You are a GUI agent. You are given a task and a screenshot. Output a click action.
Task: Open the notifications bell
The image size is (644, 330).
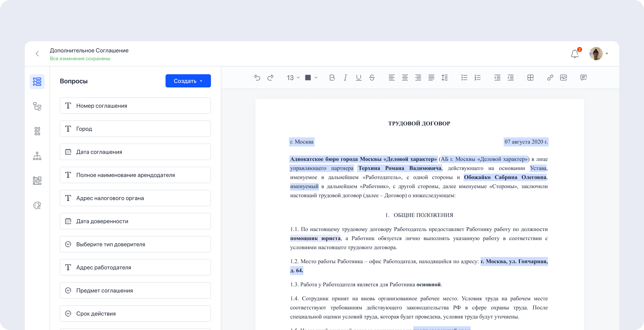click(x=575, y=54)
